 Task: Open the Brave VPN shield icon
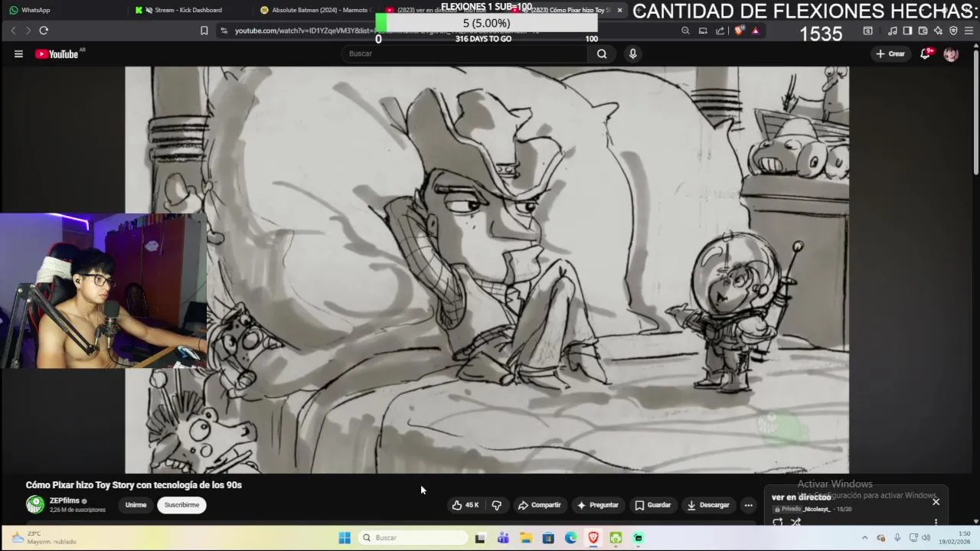pos(953,31)
